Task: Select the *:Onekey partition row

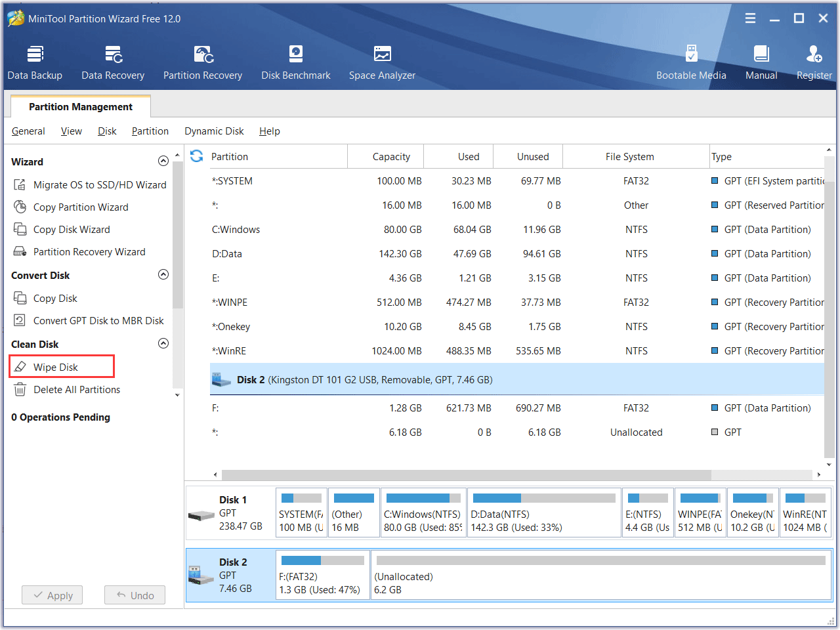Action: pyautogui.click(x=516, y=327)
